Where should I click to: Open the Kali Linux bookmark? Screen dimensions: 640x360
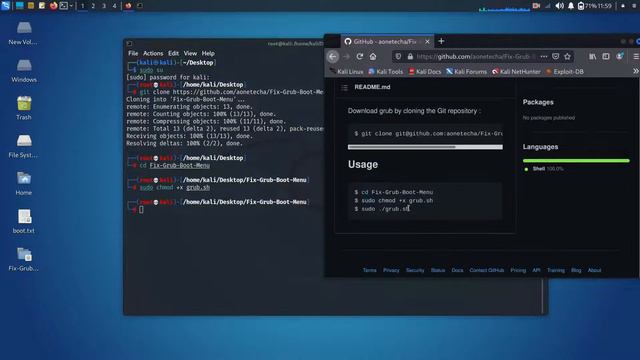pos(347,71)
